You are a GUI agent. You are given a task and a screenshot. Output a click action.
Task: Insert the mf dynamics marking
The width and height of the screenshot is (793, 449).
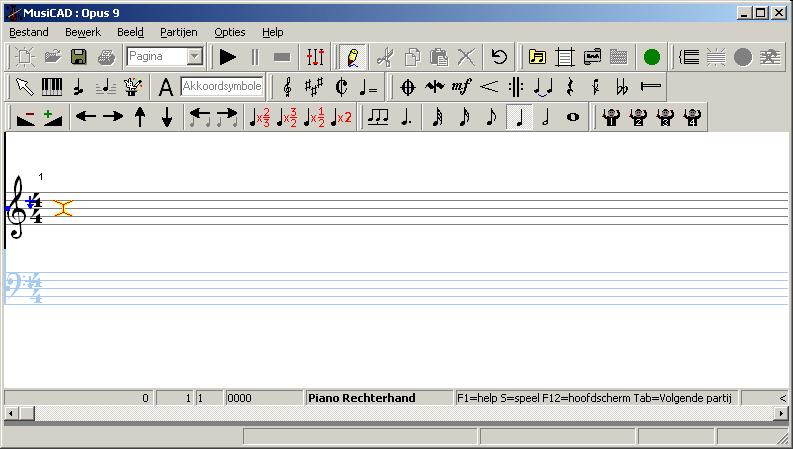461,87
